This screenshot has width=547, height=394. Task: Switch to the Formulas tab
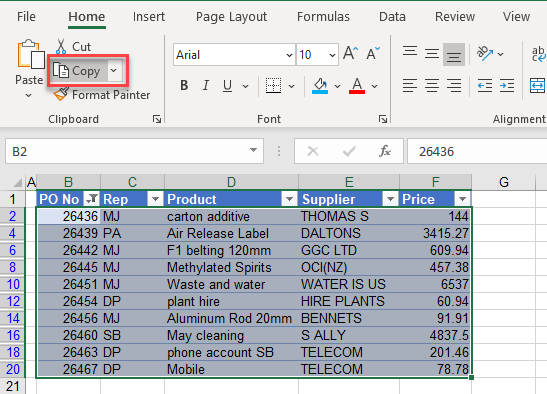[x=323, y=16]
